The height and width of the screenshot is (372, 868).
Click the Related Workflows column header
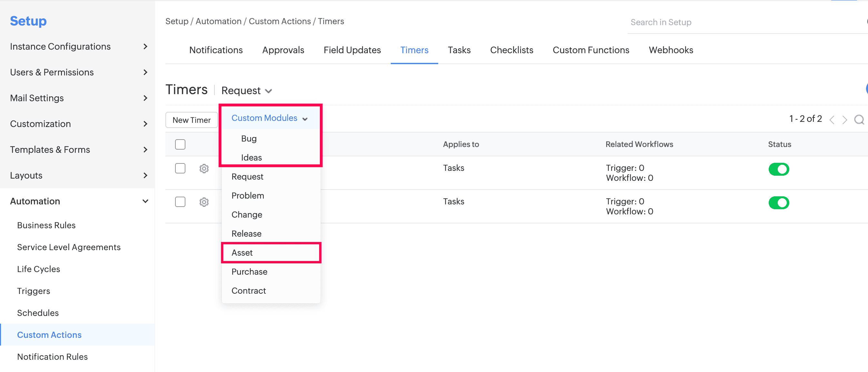coord(639,144)
